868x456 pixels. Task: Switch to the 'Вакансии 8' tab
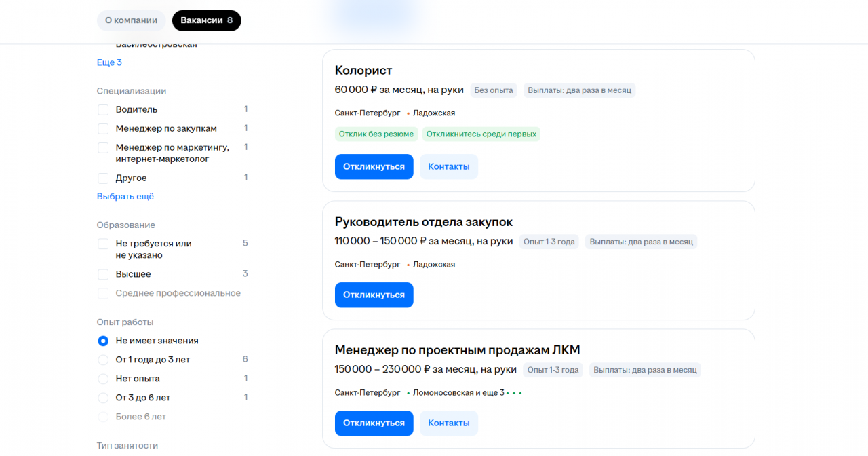206,20
